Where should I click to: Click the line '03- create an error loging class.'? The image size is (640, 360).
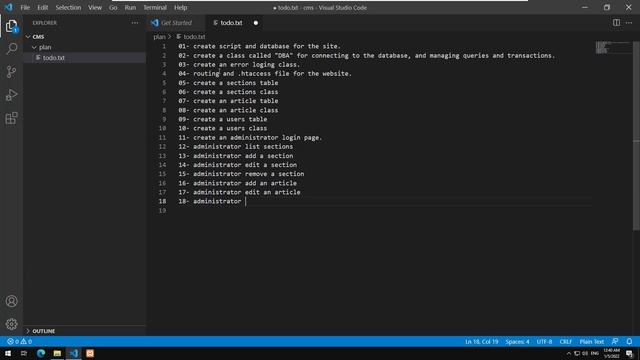[239, 65]
